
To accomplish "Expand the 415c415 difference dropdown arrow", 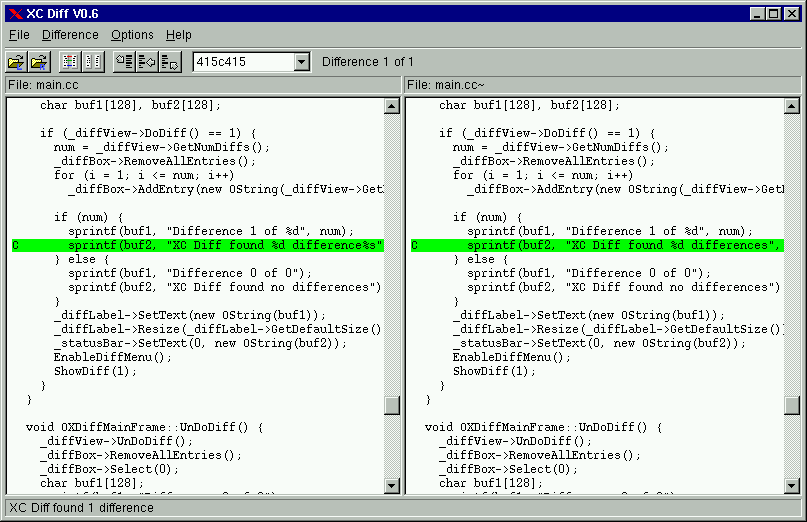I will (302, 62).
